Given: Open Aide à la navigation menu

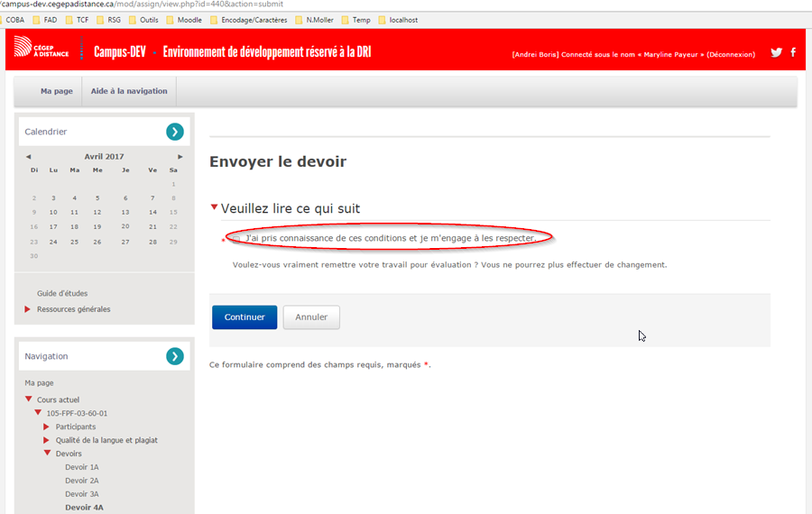Looking at the screenshot, I should click(129, 91).
